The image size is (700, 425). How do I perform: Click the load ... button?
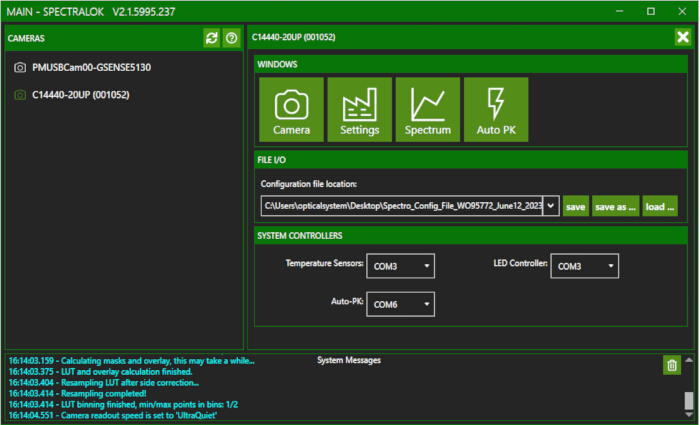coord(660,206)
